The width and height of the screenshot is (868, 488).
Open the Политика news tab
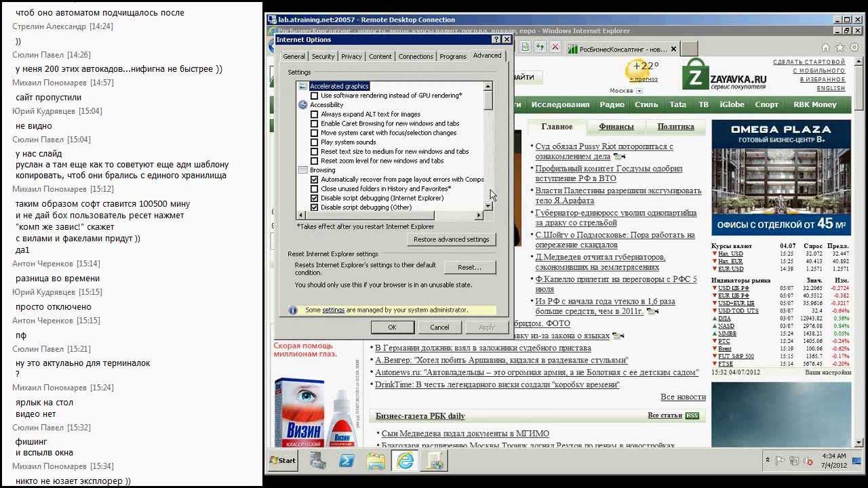[675, 127]
